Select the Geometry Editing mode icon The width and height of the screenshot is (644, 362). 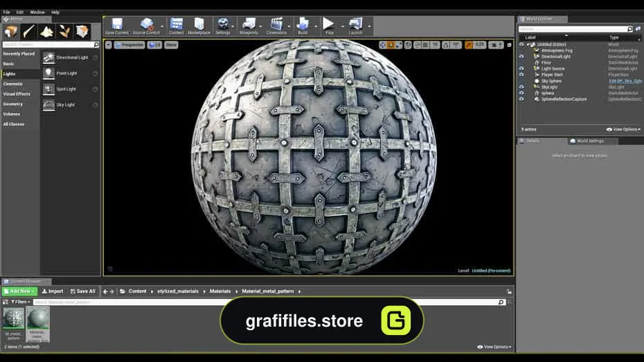point(82,31)
